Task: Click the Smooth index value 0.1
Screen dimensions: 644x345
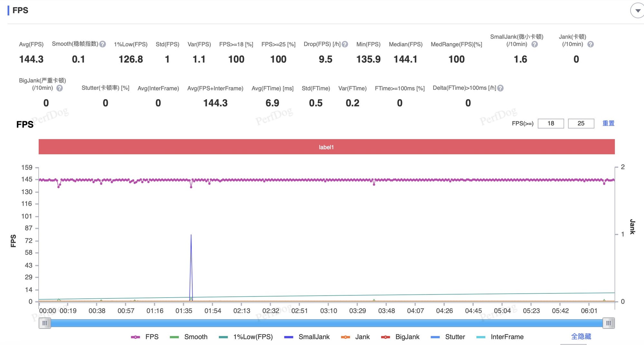Action: 79,59
